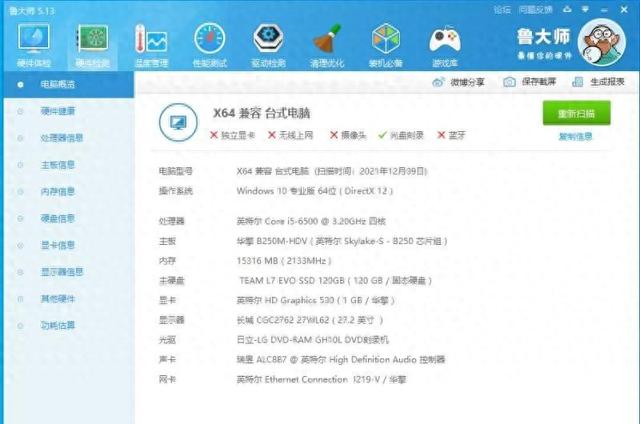This screenshot has width=640, height=424.
Task: Click the Ethernet Connection I219-V text
Action: (322, 379)
